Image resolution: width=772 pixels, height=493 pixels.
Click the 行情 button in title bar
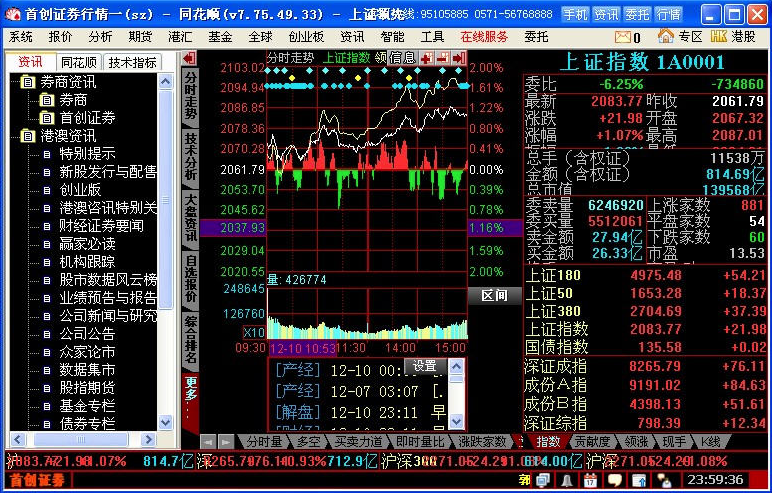click(x=668, y=14)
